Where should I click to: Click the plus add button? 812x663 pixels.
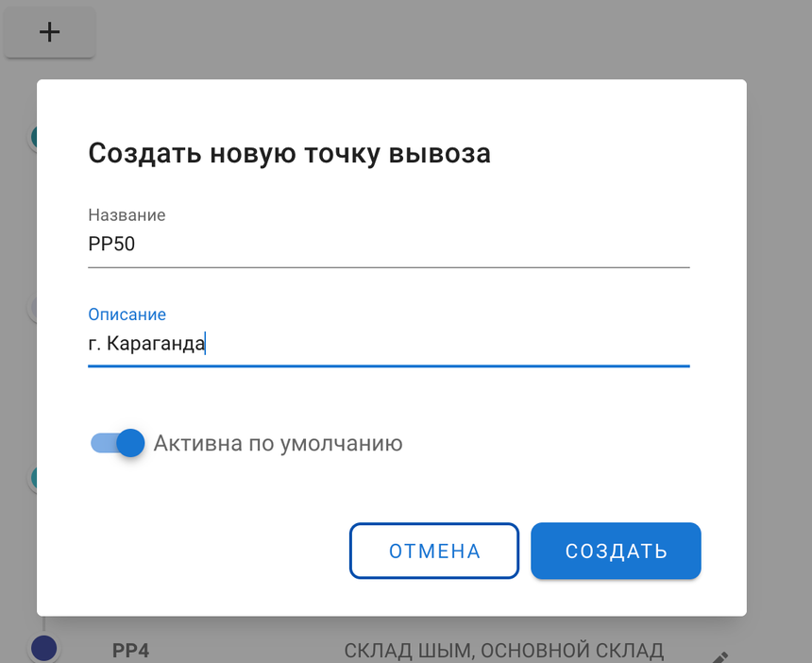click(x=49, y=32)
